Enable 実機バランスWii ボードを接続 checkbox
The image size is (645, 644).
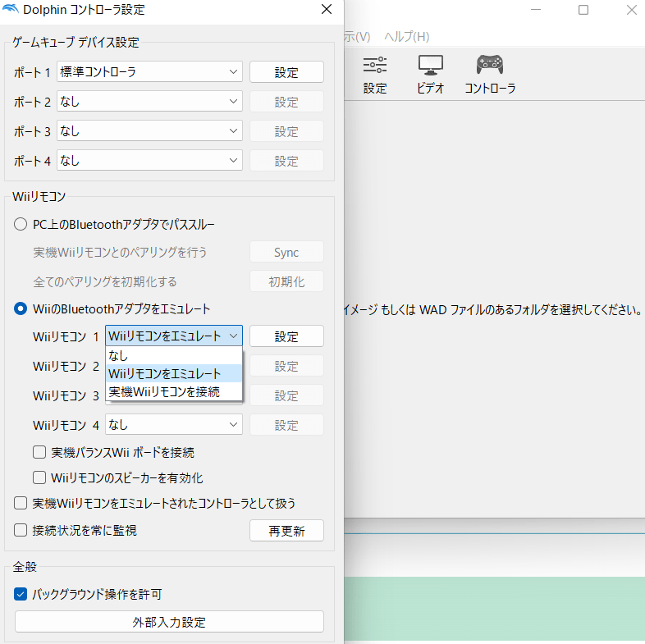click(39, 452)
